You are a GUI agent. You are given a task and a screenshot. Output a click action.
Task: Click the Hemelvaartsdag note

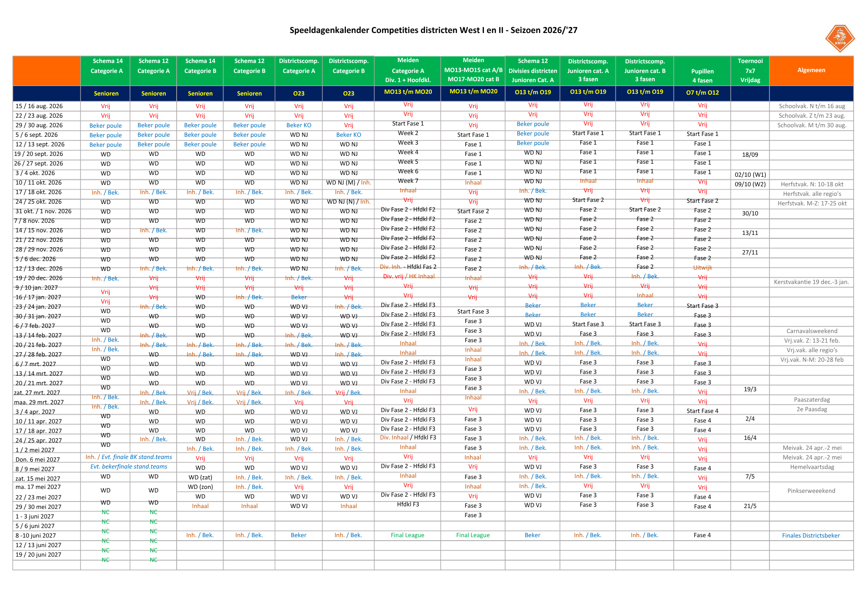[x=812, y=467]
